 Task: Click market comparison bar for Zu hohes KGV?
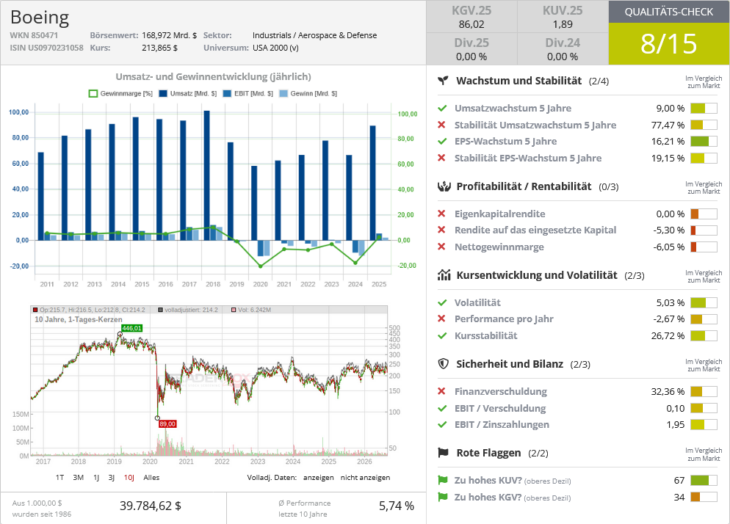tap(703, 497)
